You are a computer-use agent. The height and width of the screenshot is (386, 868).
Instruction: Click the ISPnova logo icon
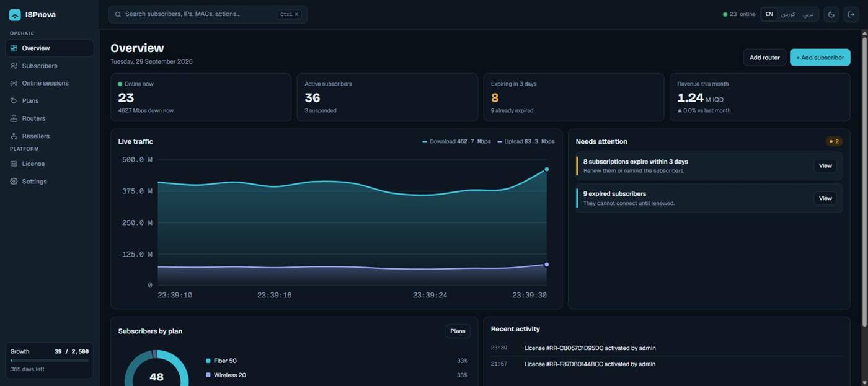[15, 14]
